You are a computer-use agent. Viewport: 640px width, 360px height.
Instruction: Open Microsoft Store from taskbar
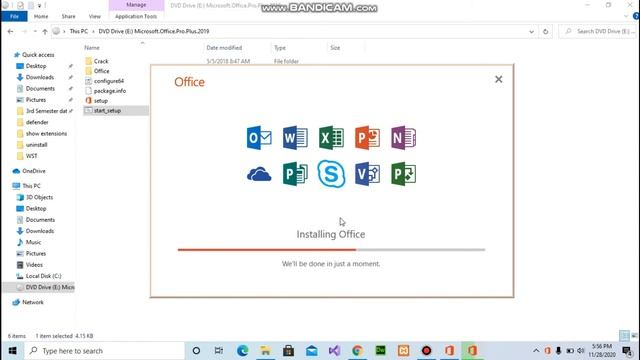click(288, 351)
